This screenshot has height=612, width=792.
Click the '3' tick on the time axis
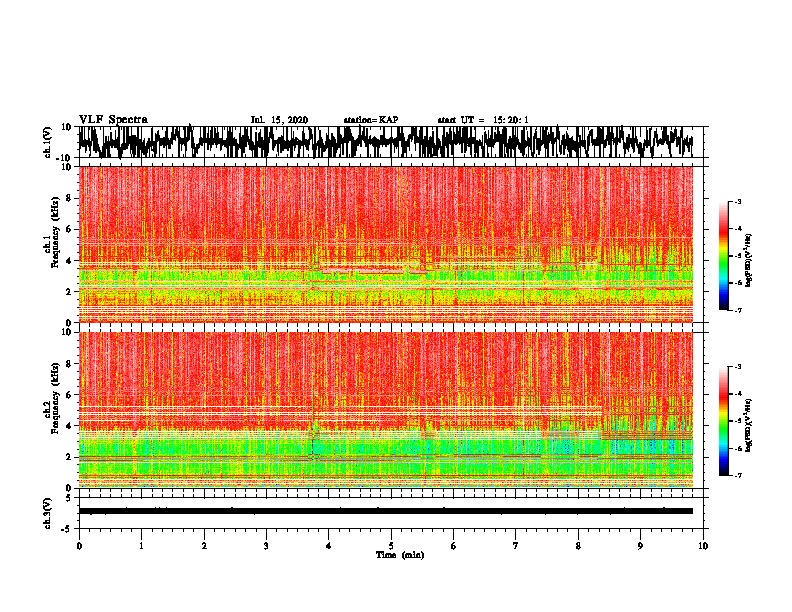(x=266, y=546)
